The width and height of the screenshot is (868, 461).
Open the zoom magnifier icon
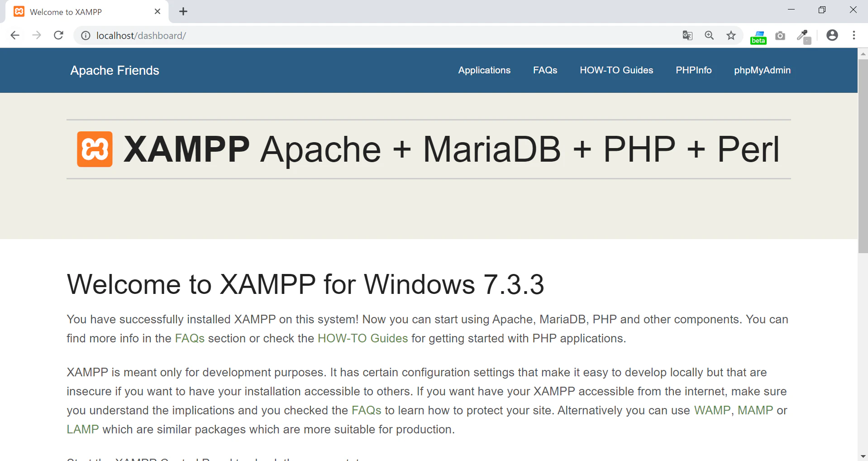point(709,35)
